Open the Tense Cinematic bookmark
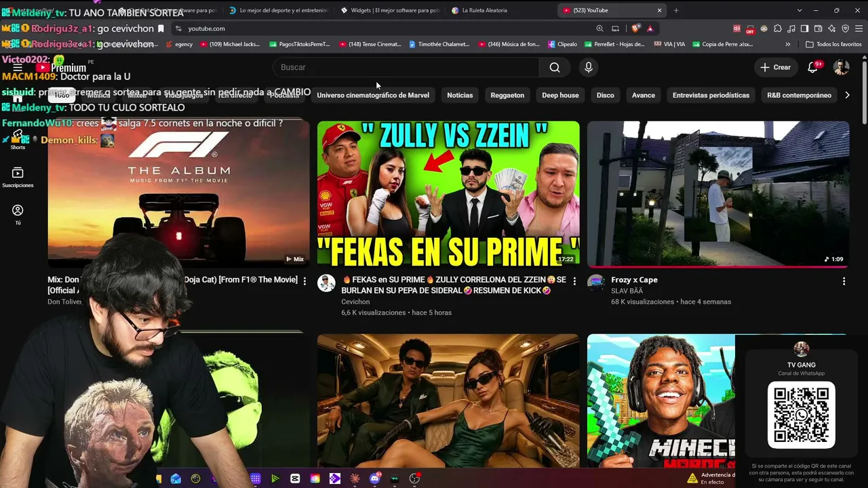 click(x=370, y=44)
